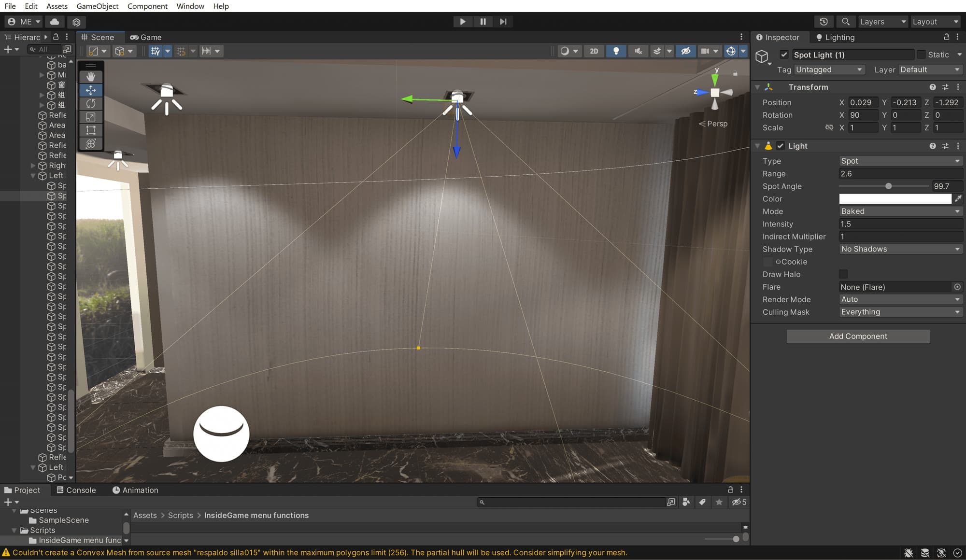Select the Rect transform tool
Viewport: 966px width, 560px height.
(91, 130)
